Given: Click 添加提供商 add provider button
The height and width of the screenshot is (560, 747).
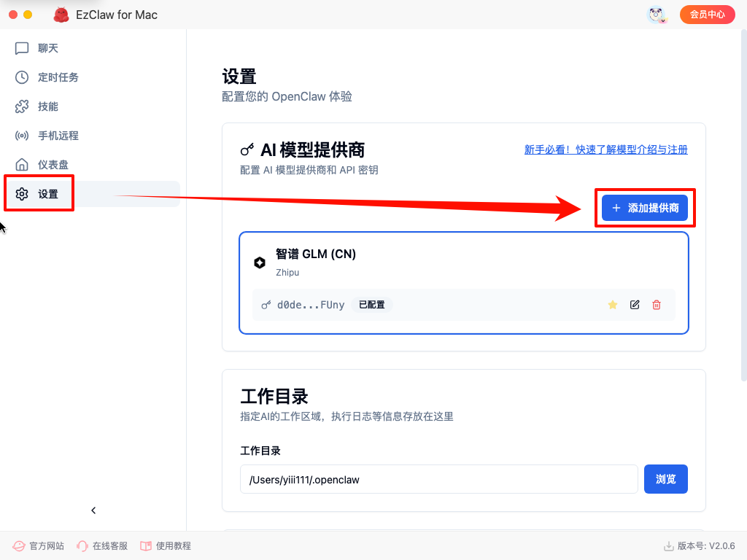Looking at the screenshot, I should pyautogui.click(x=645, y=208).
